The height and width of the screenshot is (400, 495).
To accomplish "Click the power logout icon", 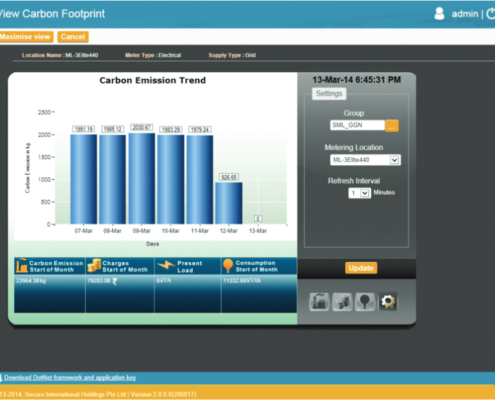I will [491, 14].
